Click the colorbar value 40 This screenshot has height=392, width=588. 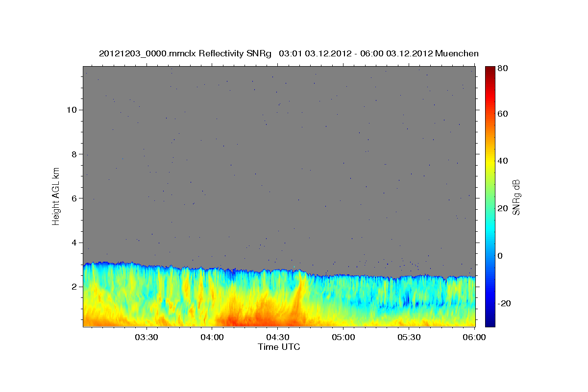pyautogui.click(x=504, y=161)
